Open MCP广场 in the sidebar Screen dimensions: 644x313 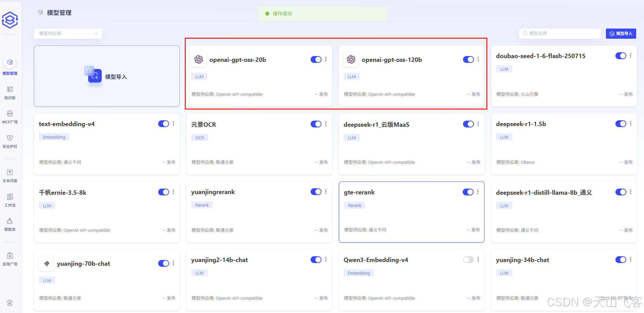(10, 117)
